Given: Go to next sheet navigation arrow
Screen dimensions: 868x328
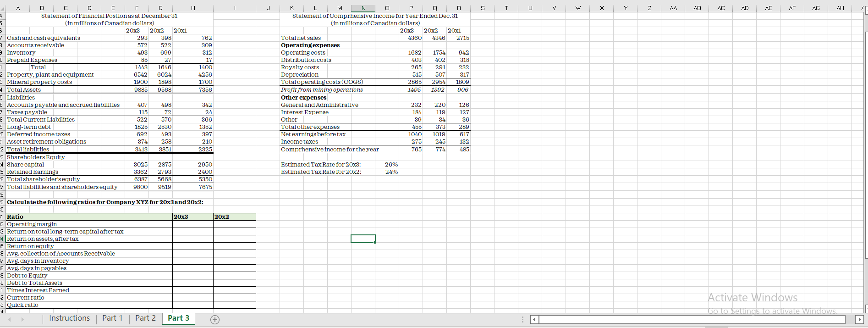Looking at the screenshot, I should 22,319.
